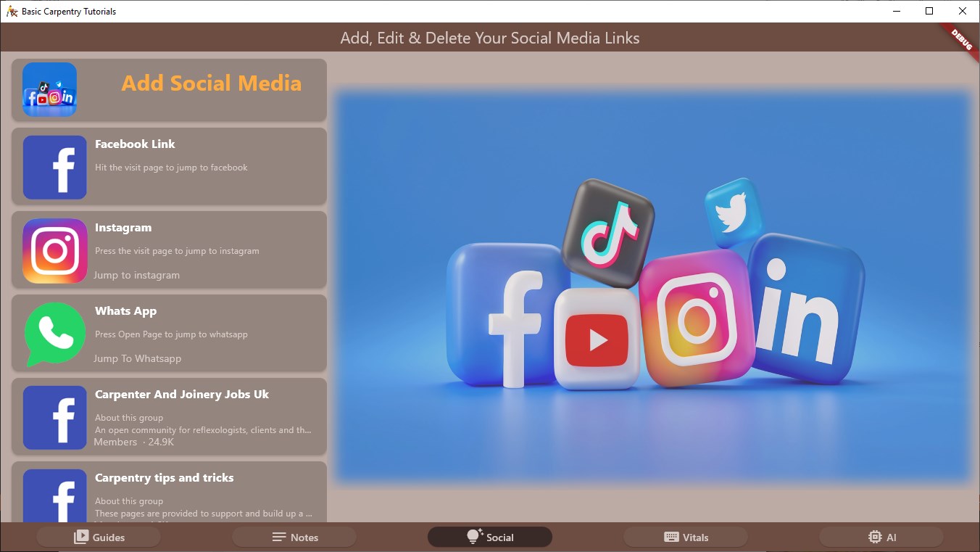Click 'An open community for reflexologists' description
The width and height of the screenshot is (980, 552).
click(x=204, y=430)
